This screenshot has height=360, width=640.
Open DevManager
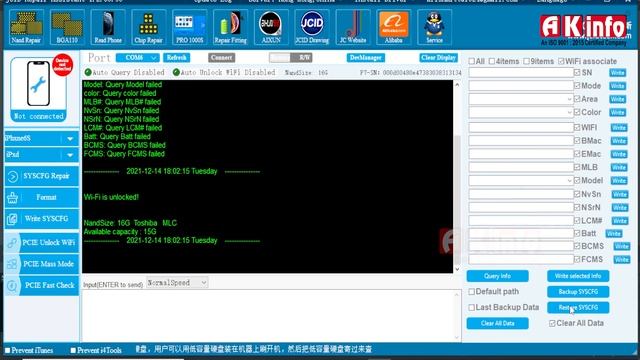click(365, 58)
